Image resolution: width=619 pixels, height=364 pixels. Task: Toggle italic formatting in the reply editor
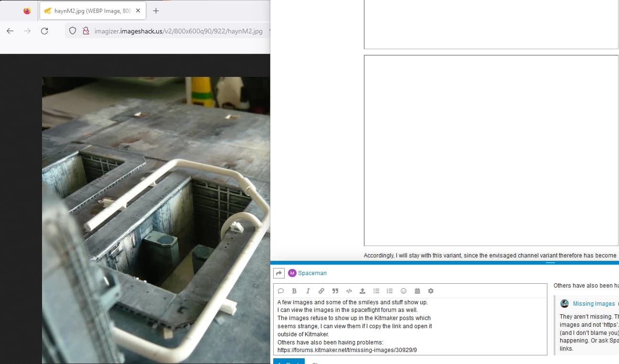308,291
